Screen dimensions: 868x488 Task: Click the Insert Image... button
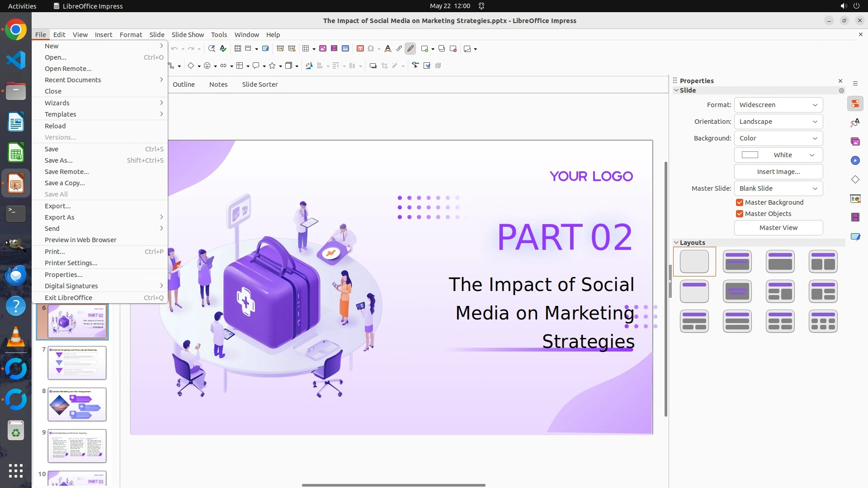778,172
